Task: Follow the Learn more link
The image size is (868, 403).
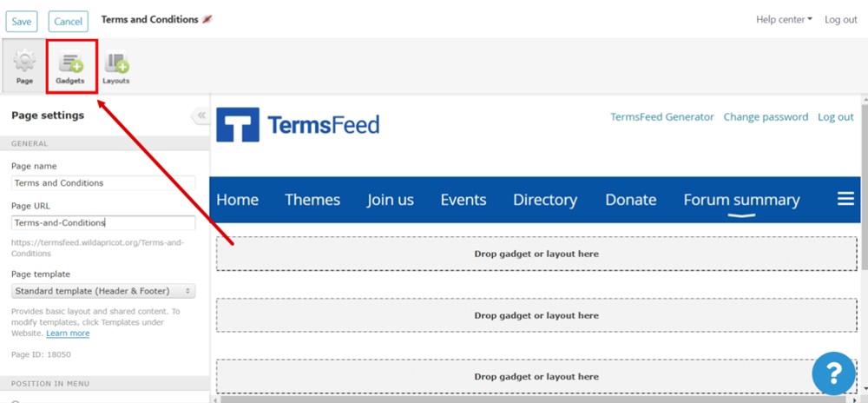Action: point(68,334)
